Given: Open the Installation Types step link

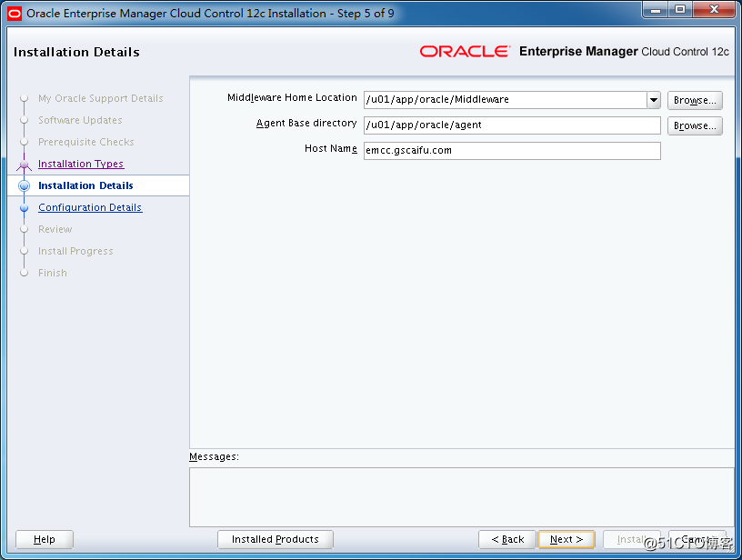Looking at the screenshot, I should tap(81, 165).
